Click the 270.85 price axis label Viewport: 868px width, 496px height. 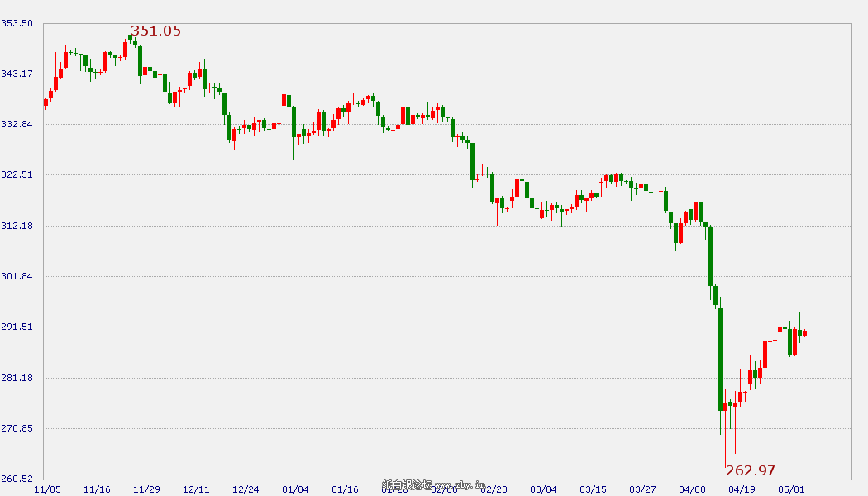pos(17,429)
